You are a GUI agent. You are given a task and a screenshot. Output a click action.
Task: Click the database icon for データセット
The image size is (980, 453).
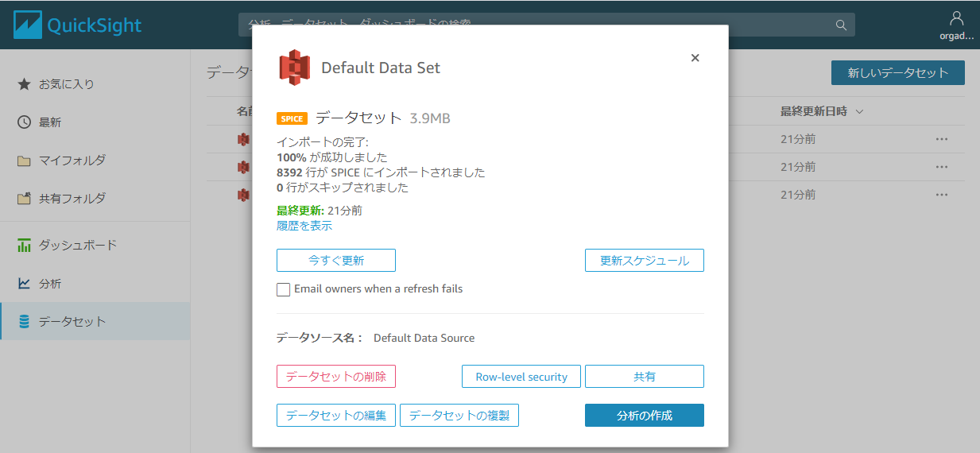pyautogui.click(x=24, y=322)
